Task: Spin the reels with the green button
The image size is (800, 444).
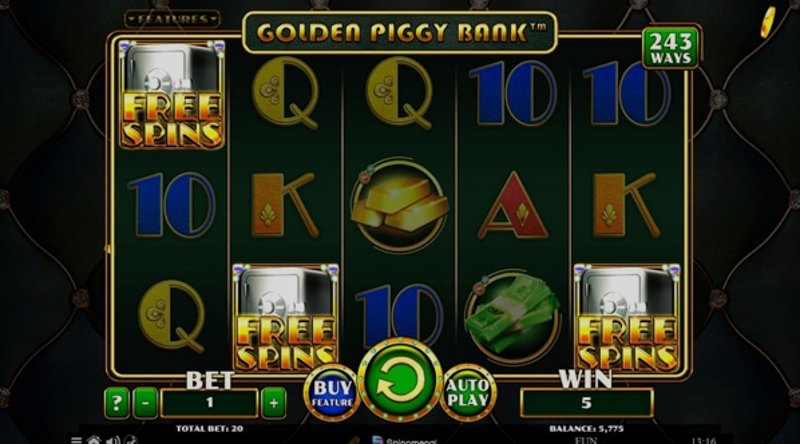Action: (x=401, y=381)
